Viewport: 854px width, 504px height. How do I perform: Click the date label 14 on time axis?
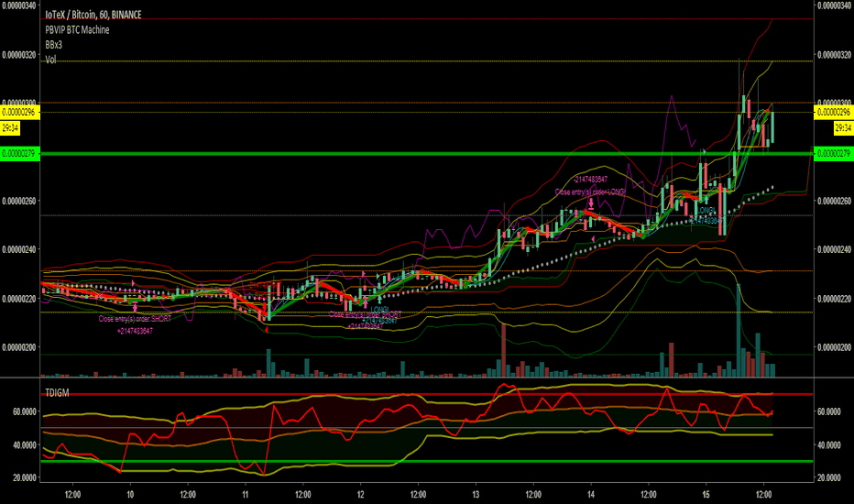click(591, 495)
